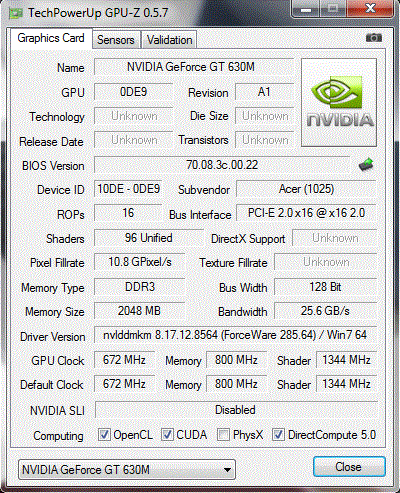Select the NVIDIA GeForce GT 630M combo box

pos(127,470)
